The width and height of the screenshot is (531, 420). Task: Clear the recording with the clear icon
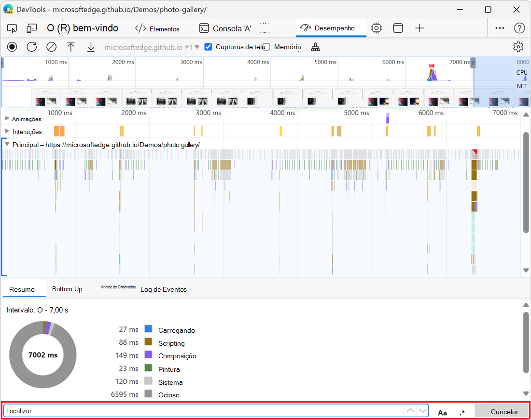click(x=51, y=47)
